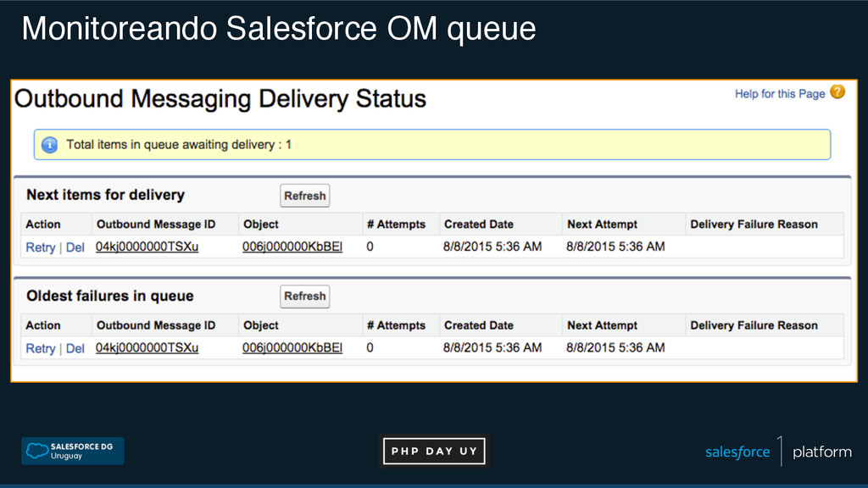This screenshot has height=488, width=868.
Task: Click Action header in Oldest failures table
Action: 42,325
